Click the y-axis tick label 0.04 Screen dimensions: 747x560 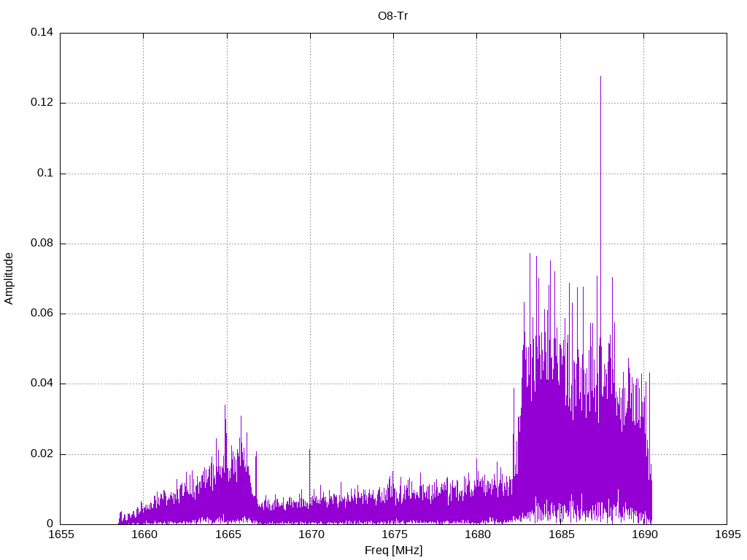(42, 384)
